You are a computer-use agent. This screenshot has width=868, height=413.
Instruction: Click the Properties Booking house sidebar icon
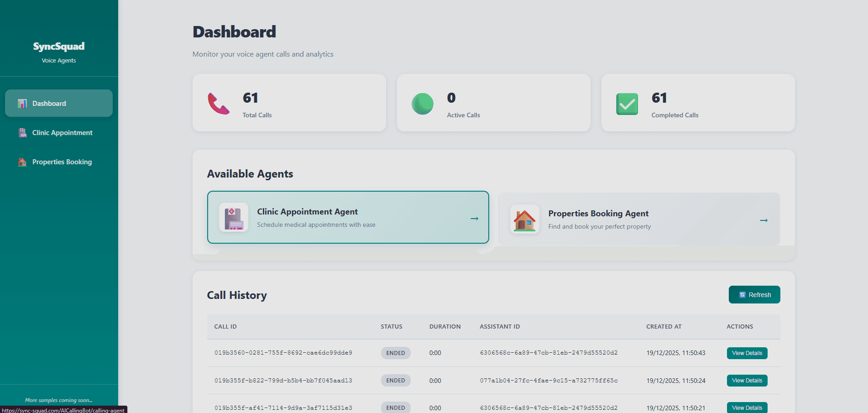coord(22,162)
